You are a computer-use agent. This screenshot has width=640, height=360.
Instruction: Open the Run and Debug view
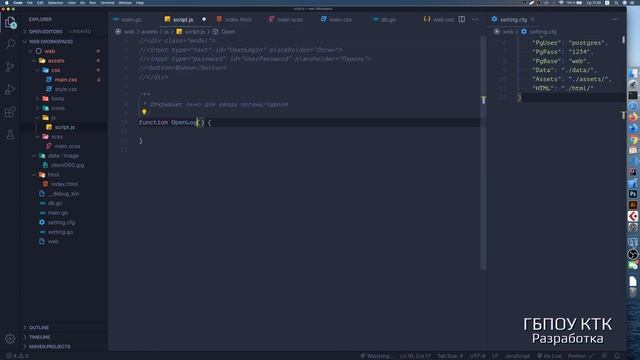pyautogui.click(x=10, y=89)
